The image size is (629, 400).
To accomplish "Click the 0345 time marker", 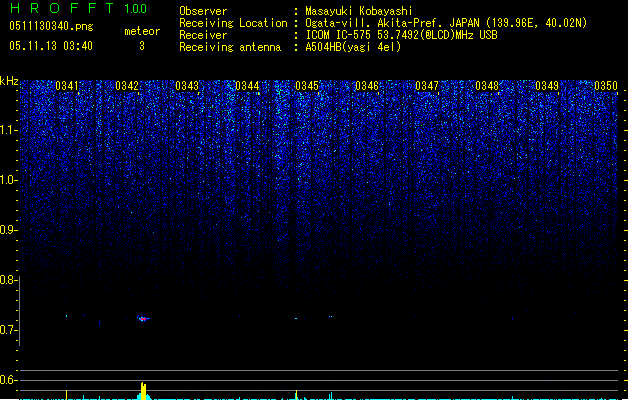I will pos(307,85).
